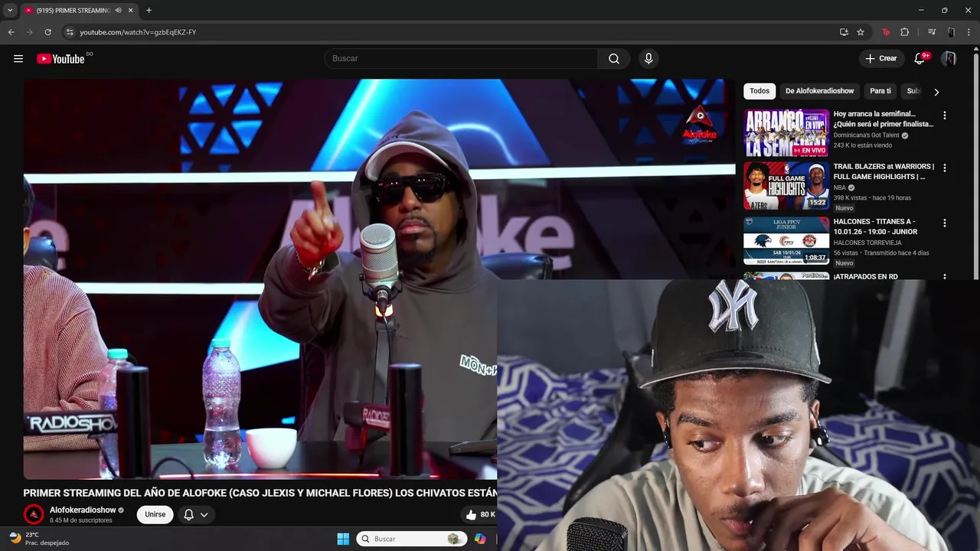
Task: Open the Chrome profile picture button
Action: (951, 32)
